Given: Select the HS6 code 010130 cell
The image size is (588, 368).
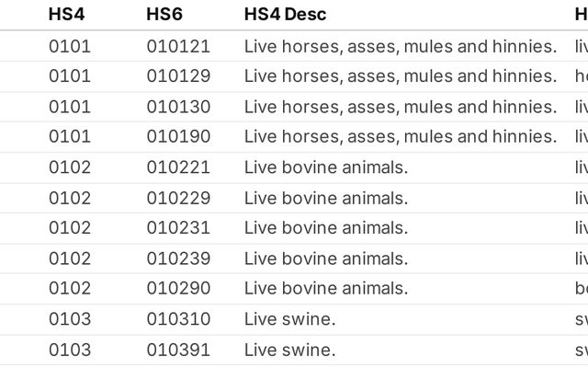Looking at the screenshot, I should point(178,107).
